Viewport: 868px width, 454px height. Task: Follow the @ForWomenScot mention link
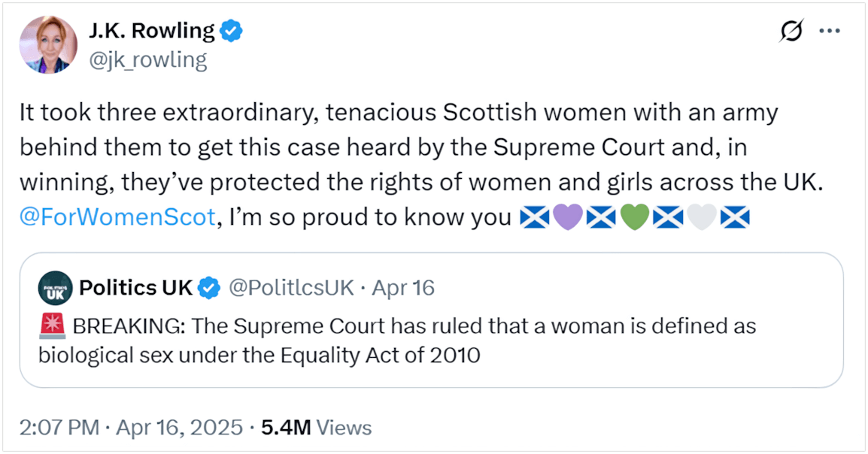117,219
